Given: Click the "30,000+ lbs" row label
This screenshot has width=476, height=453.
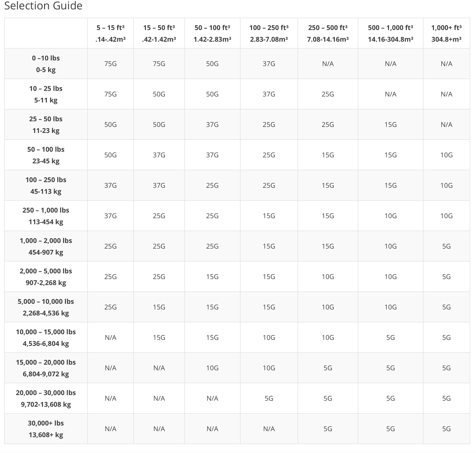Looking at the screenshot, I should 46,424.
